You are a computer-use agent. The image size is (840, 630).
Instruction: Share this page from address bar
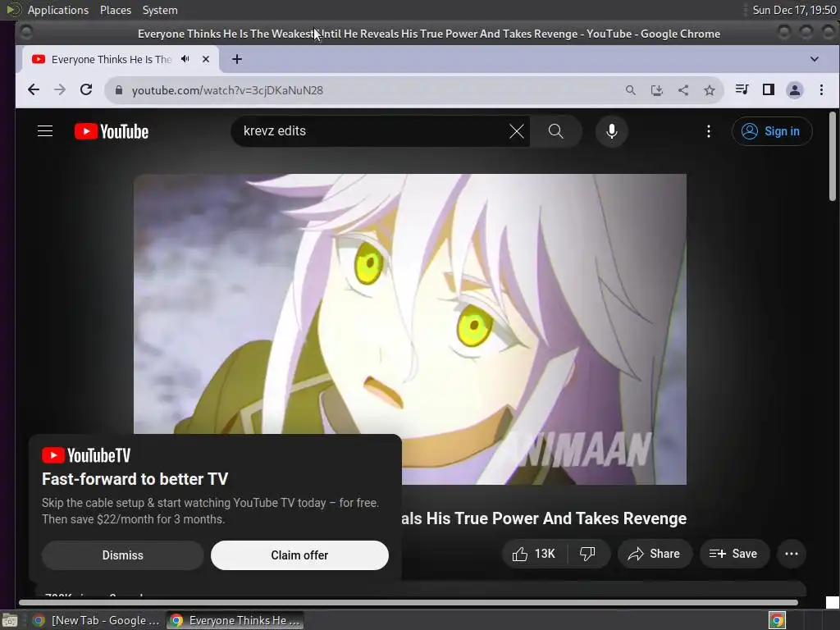point(683,90)
